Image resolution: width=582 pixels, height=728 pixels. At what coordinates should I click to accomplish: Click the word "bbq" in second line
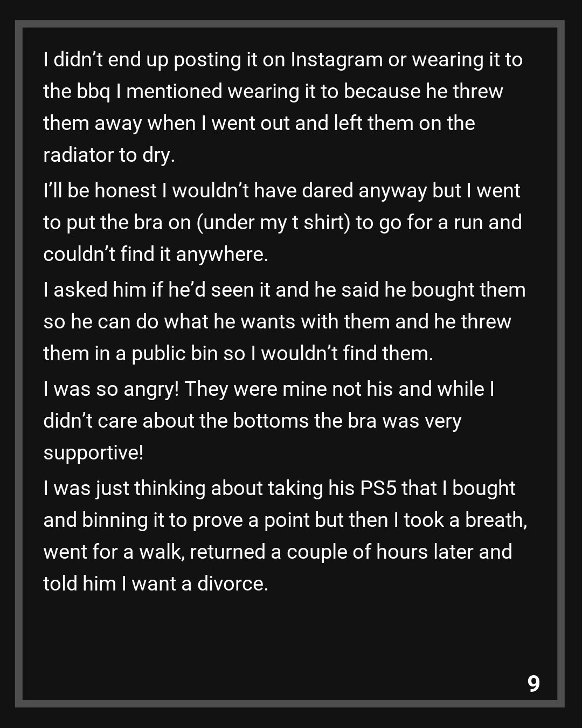(x=93, y=91)
